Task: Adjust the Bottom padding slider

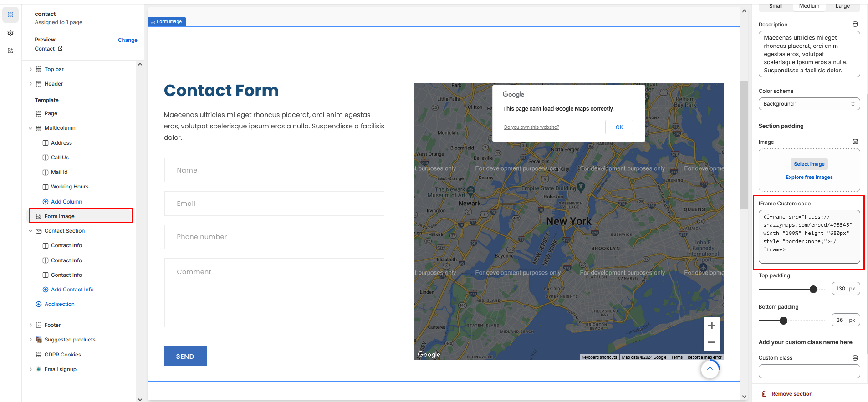Action: pyautogui.click(x=783, y=321)
